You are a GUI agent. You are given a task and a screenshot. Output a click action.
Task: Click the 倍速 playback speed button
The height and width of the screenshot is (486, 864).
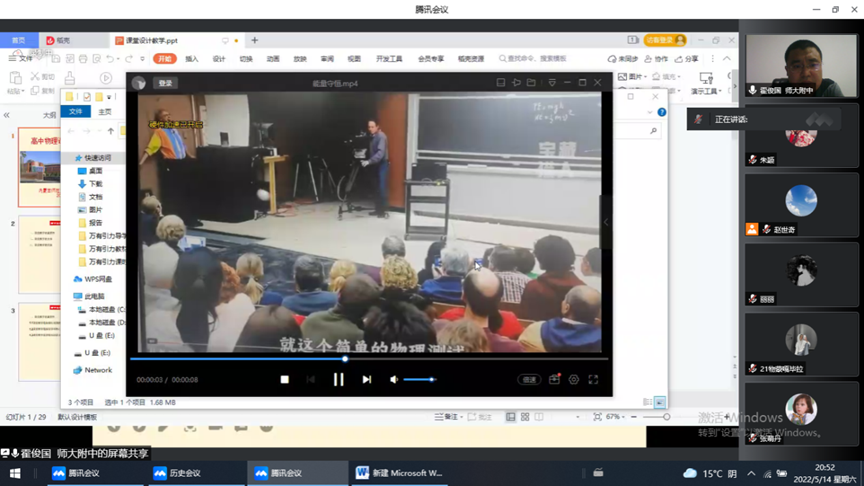pos(528,380)
